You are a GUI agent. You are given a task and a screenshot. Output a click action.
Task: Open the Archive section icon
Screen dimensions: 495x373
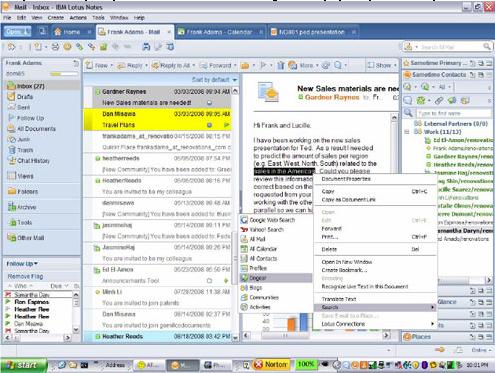point(12,207)
